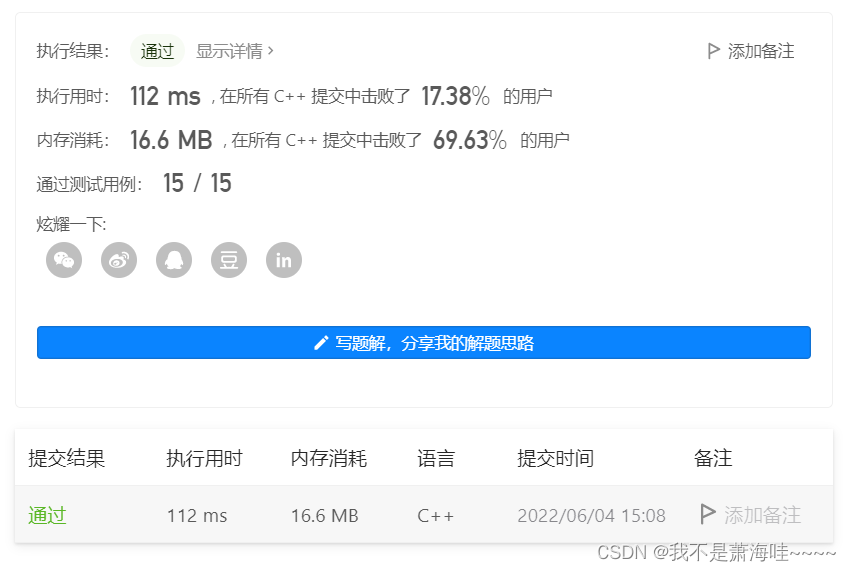Screen dimensions: 851x572
Task: Share result via Weibo icon
Action: point(119,260)
